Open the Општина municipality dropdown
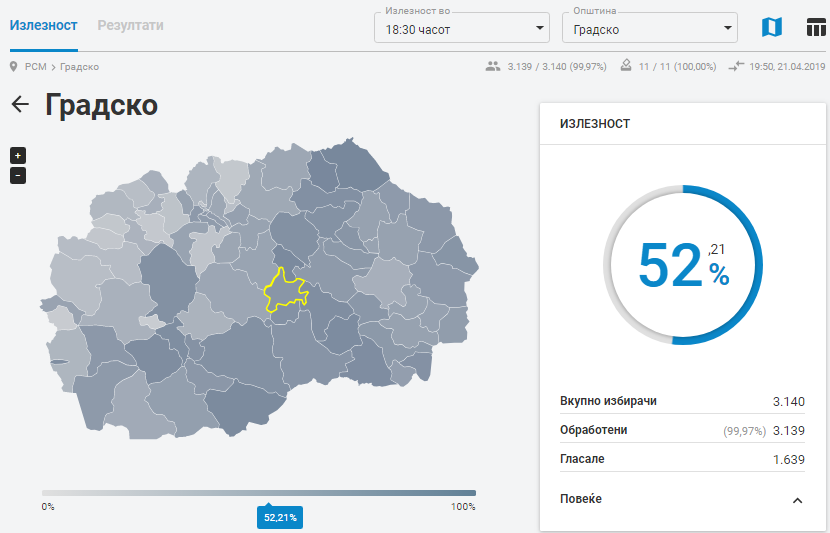Viewport: 830px width, 533px height. tap(649, 28)
